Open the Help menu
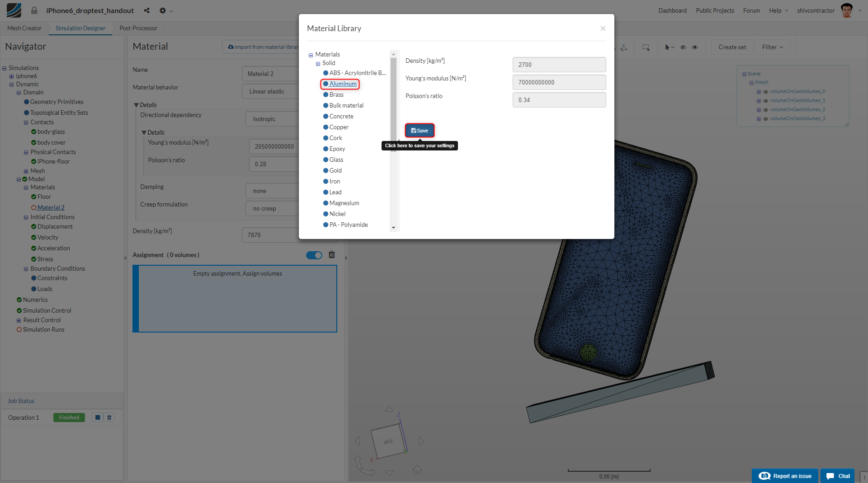The height and width of the screenshot is (483, 868). tap(778, 10)
